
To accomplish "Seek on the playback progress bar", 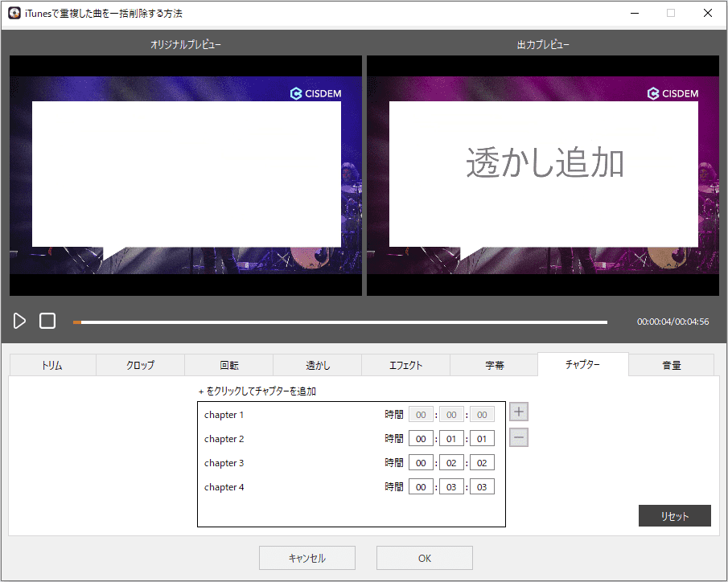I will click(x=339, y=322).
